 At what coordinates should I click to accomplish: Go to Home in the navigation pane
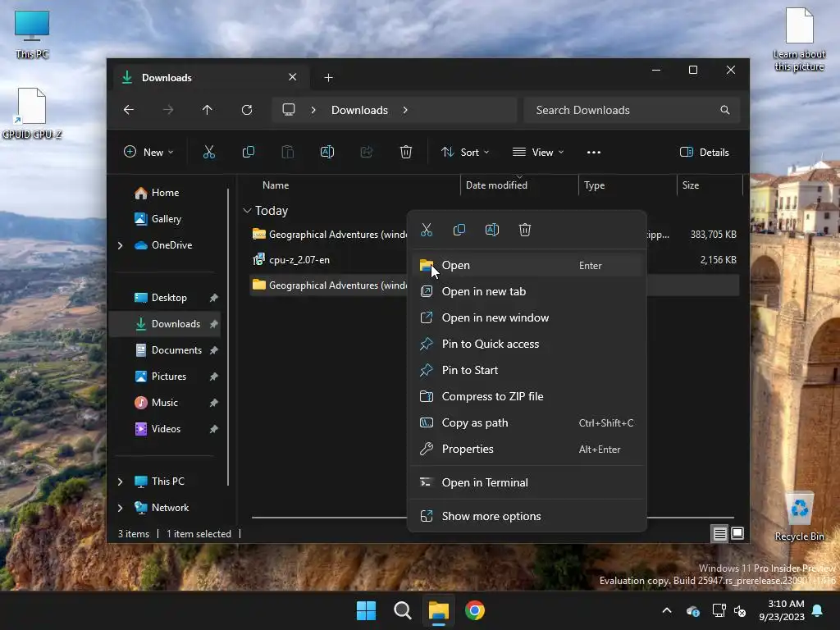click(165, 193)
